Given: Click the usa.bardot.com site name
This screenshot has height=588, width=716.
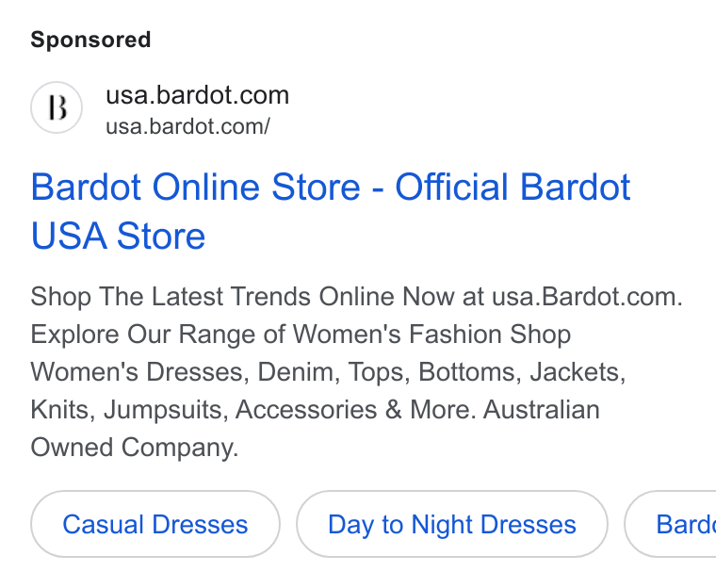Looking at the screenshot, I should click(197, 95).
